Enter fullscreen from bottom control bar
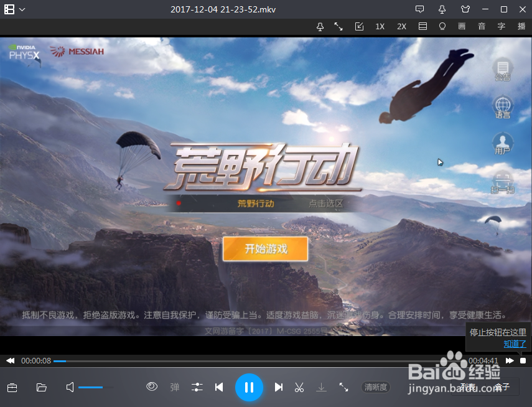Screen dimensions: 532x407 (343, 387)
